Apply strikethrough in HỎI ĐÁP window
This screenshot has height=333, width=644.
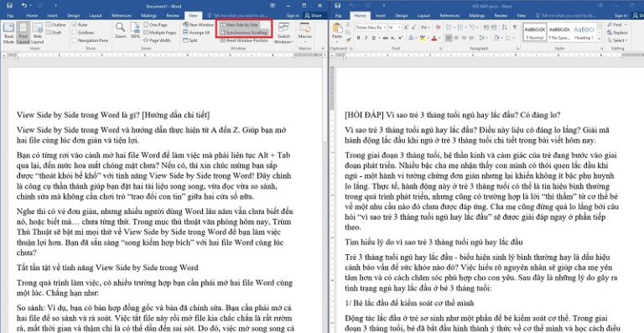click(x=385, y=39)
